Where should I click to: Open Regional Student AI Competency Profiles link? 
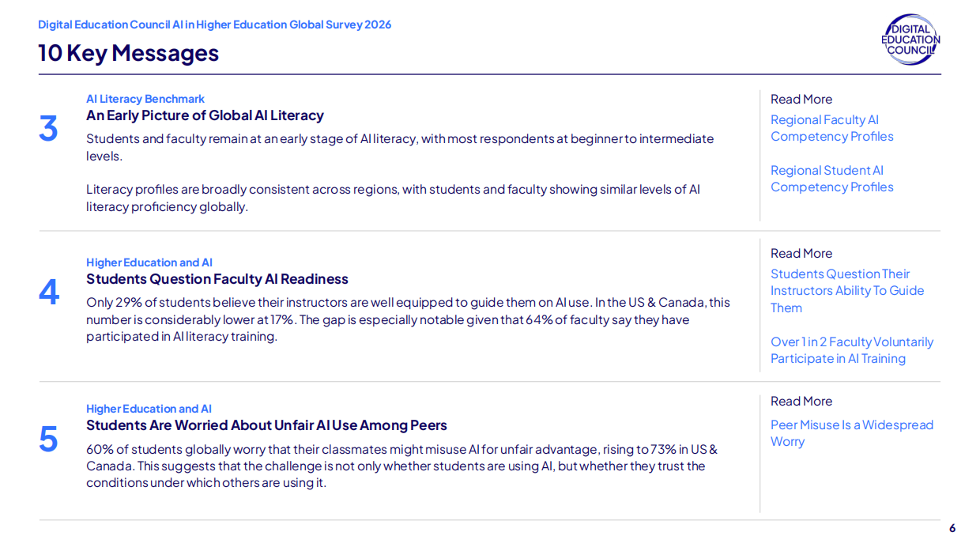click(832, 179)
